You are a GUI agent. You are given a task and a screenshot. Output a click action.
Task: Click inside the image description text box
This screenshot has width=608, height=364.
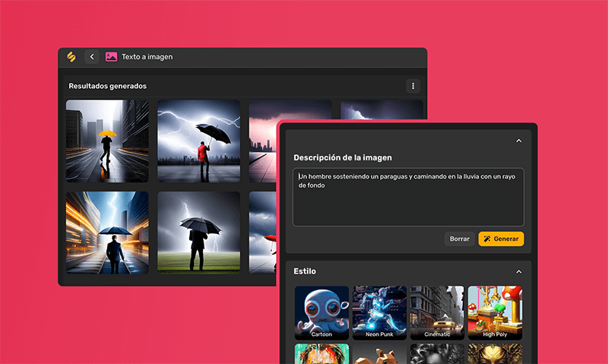click(x=408, y=198)
